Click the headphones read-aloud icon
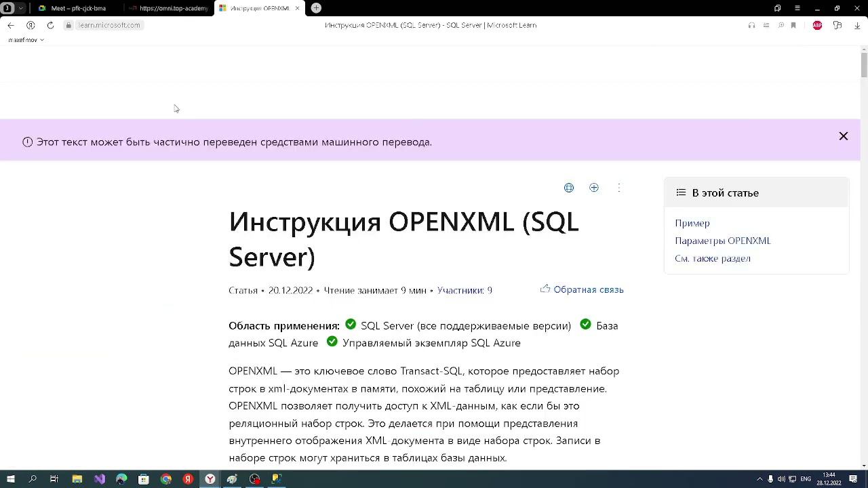868x488 pixels. (x=751, y=25)
